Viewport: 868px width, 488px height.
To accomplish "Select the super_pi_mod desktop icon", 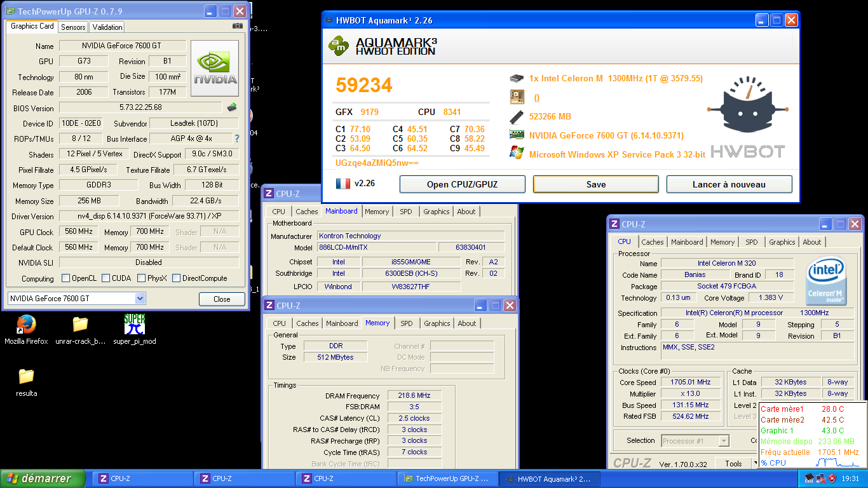I will tap(135, 324).
